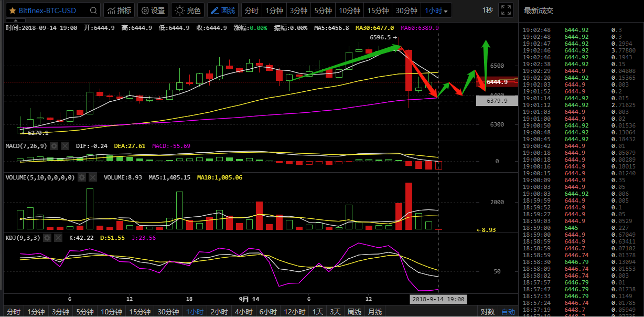This screenshot has width=644, height=317.
Task: Switch to 4小时 timeframe tab
Action: [244, 312]
